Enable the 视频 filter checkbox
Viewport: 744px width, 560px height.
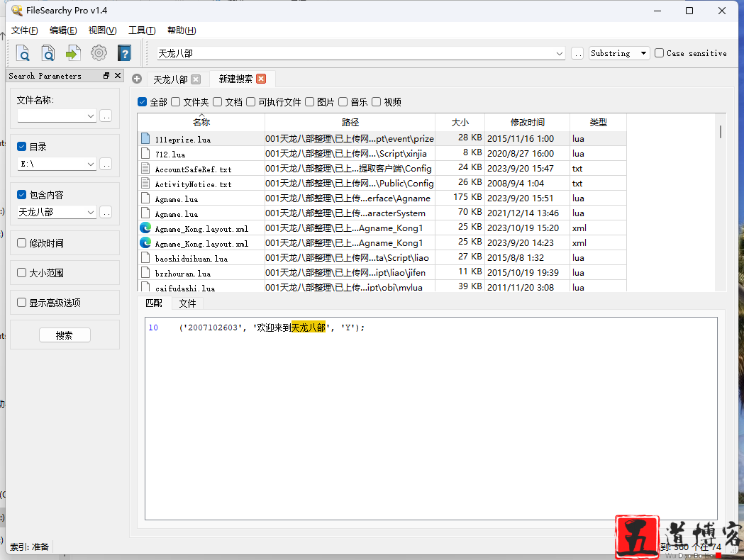click(377, 101)
